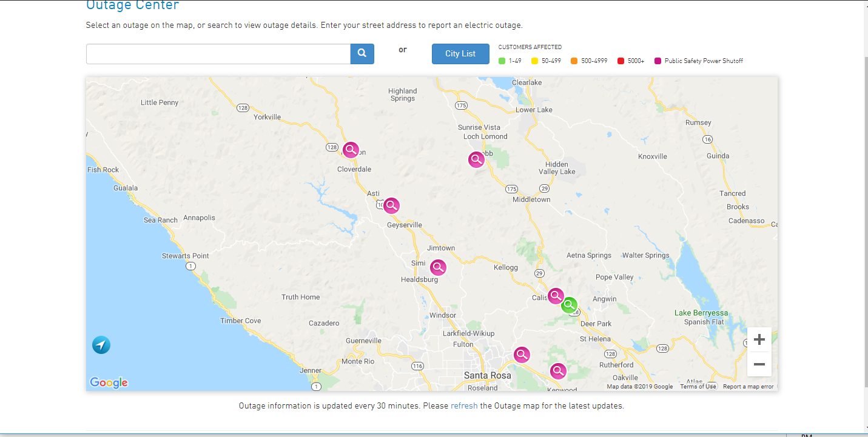Click the Highland Springs map label
Viewport: 868px width, 437px height.
coord(403,95)
